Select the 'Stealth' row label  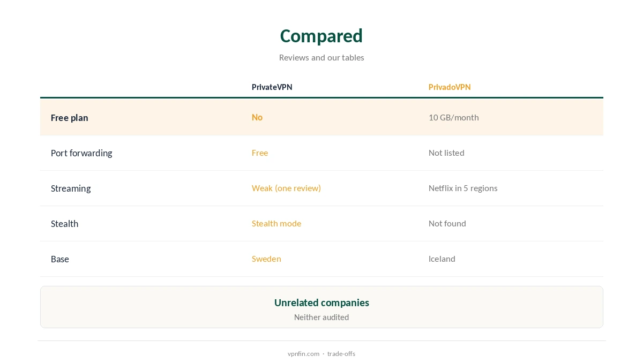[64, 224]
